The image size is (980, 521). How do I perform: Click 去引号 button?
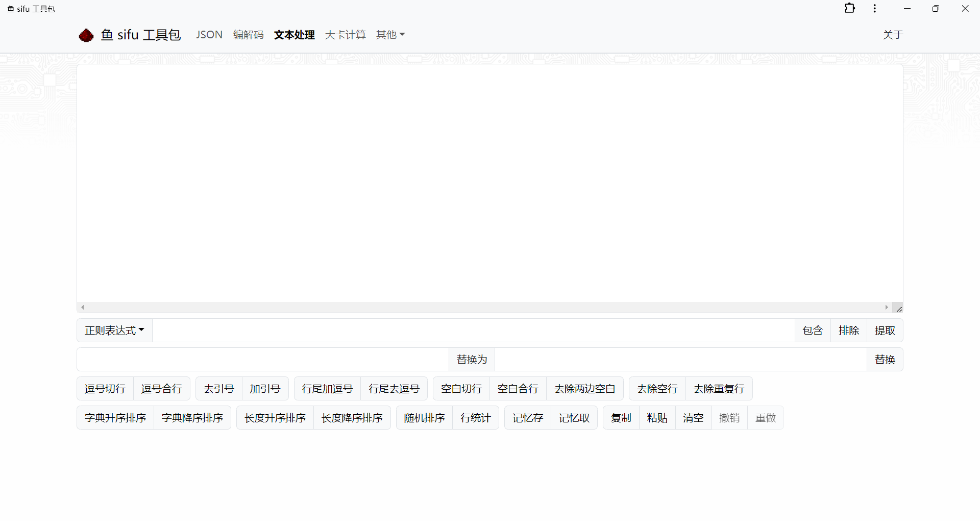coord(219,389)
